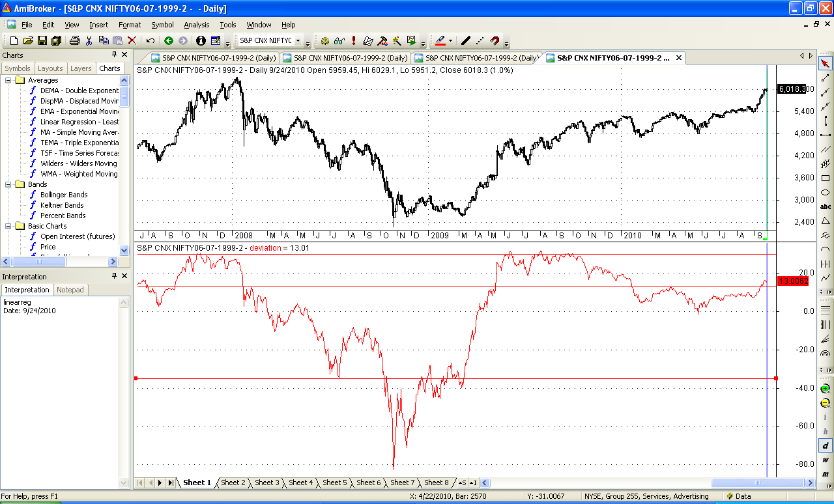Image resolution: width=834 pixels, height=504 pixels.
Task: Open the symbol selector dropdown
Action: point(298,40)
